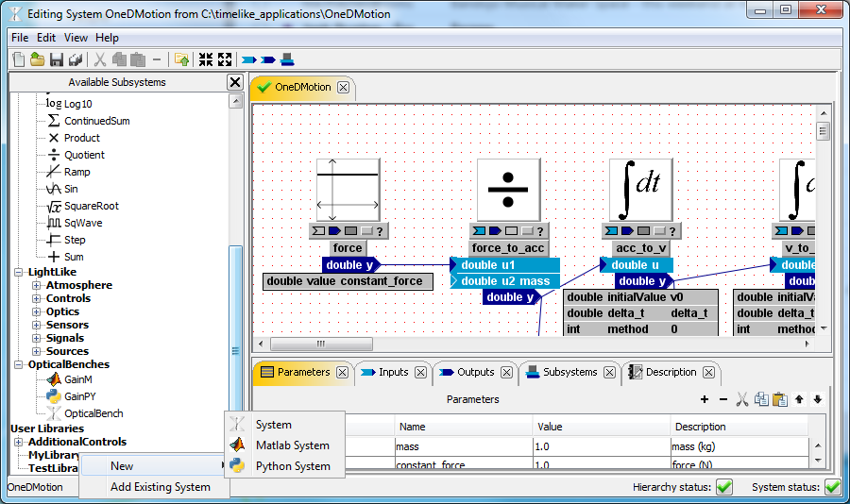Expand the AdditionalControls user library

[19, 442]
